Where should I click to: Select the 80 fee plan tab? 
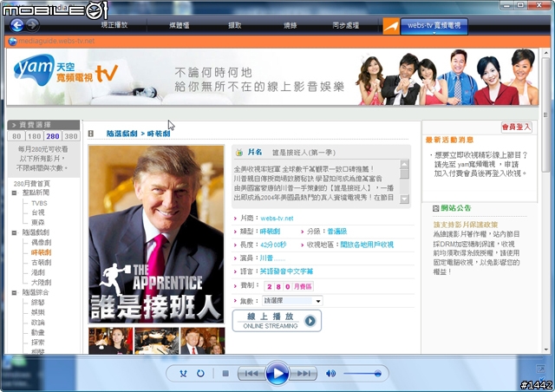pyautogui.click(x=16, y=136)
